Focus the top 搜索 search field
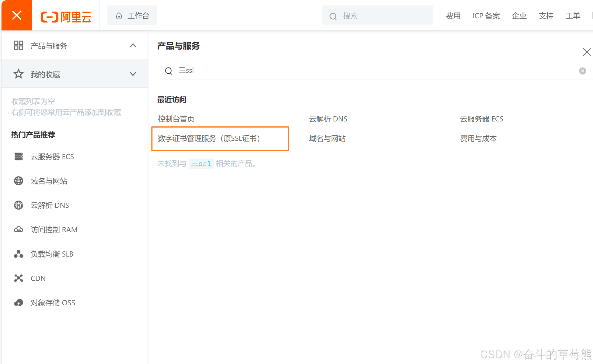Image resolution: width=593 pixels, height=364 pixels. [377, 16]
